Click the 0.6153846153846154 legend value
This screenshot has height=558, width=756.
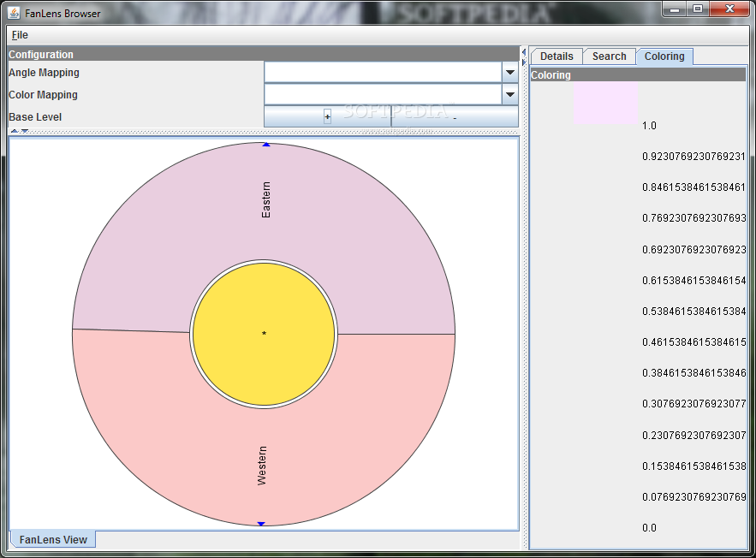(693, 281)
